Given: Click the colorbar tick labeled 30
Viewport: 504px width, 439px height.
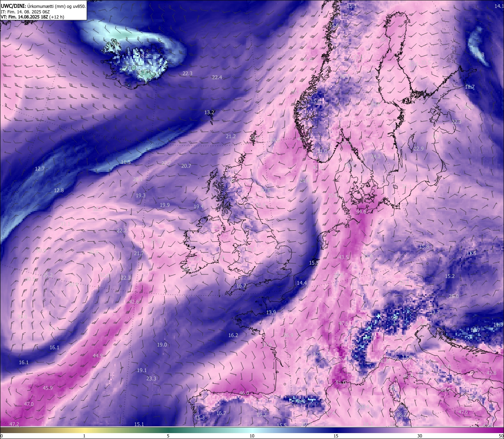Looking at the screenshot, I should [420, 436].
